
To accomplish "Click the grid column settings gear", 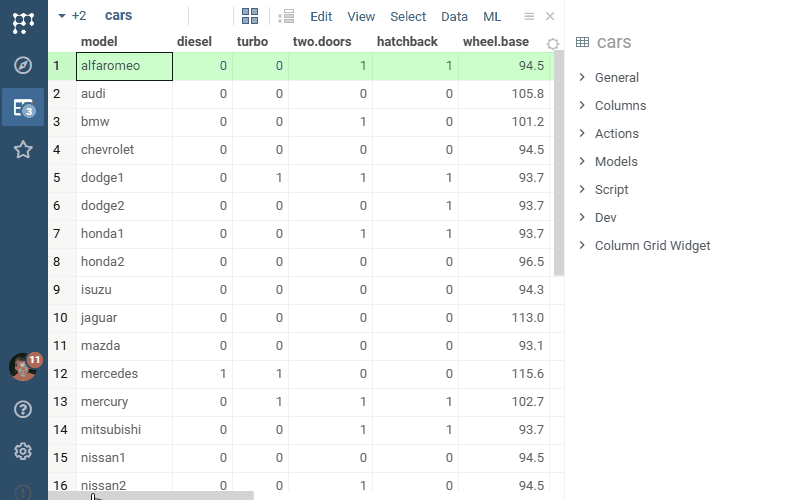I will click(x=553, y=44).
